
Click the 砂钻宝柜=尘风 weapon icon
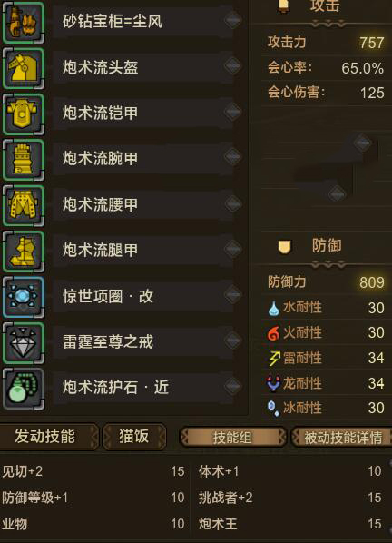coord(24,22)
